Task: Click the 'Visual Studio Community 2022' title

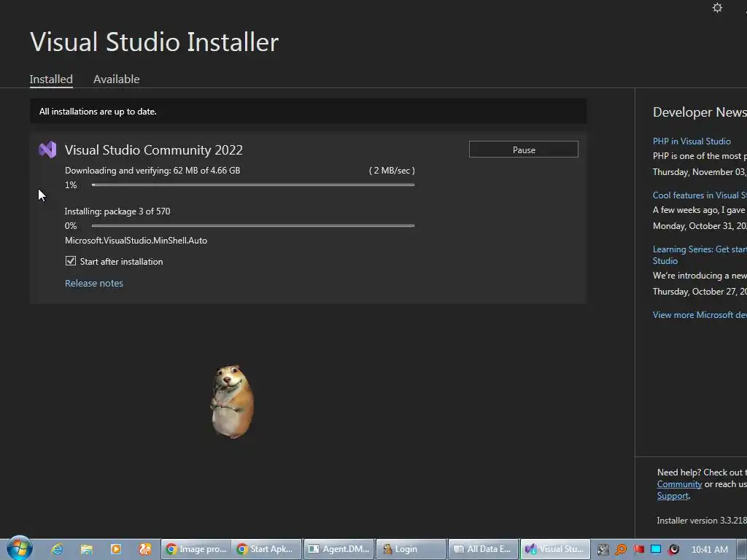Action: click(x=153, y=150)
